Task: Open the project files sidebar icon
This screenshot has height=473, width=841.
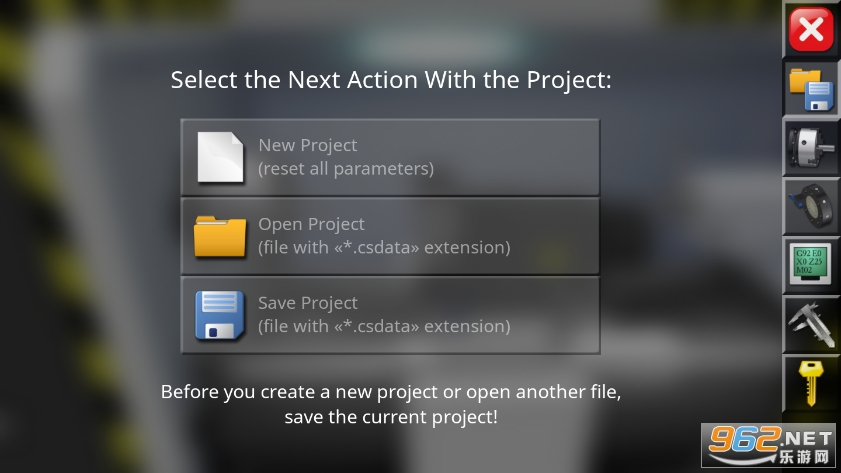Action: click(811, 89)
